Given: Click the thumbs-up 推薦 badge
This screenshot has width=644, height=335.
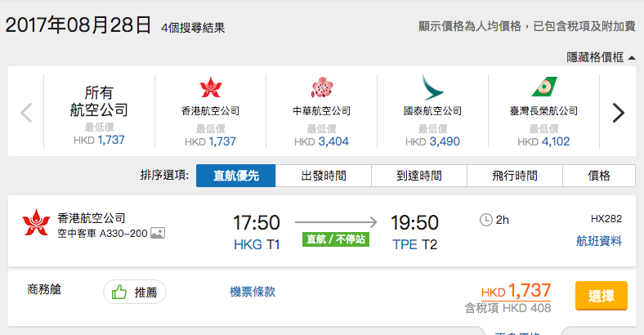Looking at the screenshot, I should pos(135,292).
